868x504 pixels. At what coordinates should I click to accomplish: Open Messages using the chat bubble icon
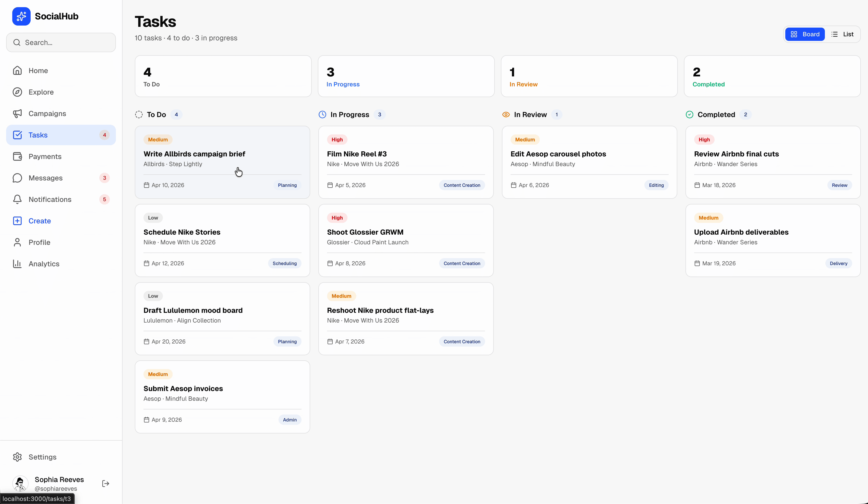tap(17, 178)
